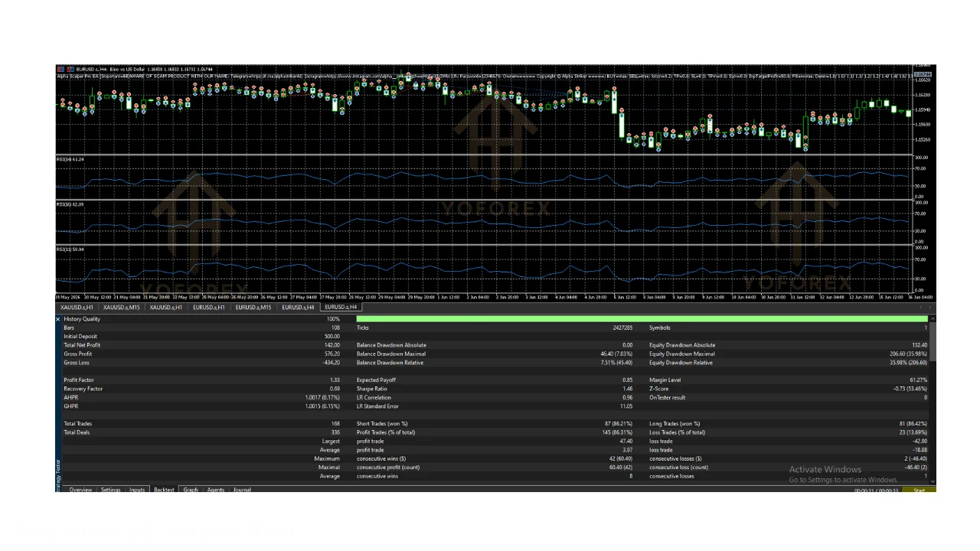Select the Gross Loss value -434.20
980x551 pixels.
(331, 363)
